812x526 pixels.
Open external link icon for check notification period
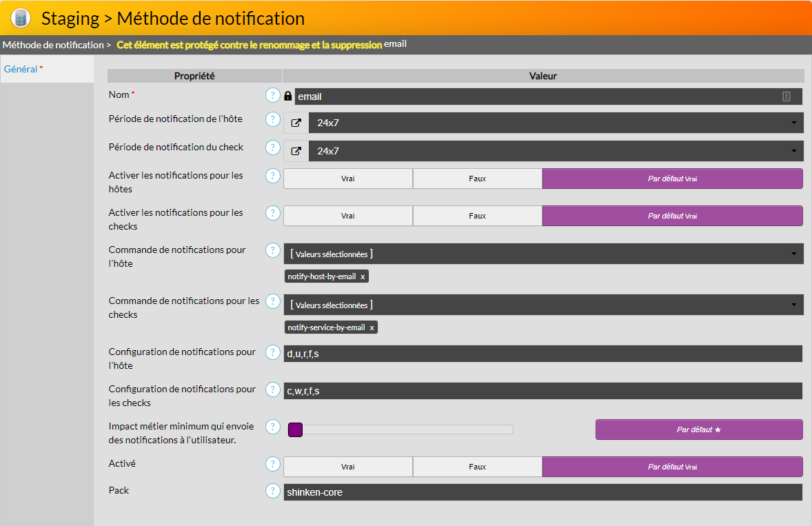pos(296,151)
